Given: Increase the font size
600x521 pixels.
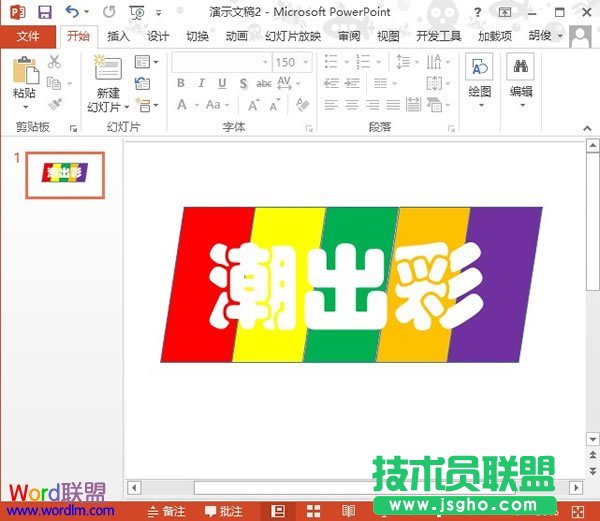Looking at the screenshot, I should [x=254, y=105].
